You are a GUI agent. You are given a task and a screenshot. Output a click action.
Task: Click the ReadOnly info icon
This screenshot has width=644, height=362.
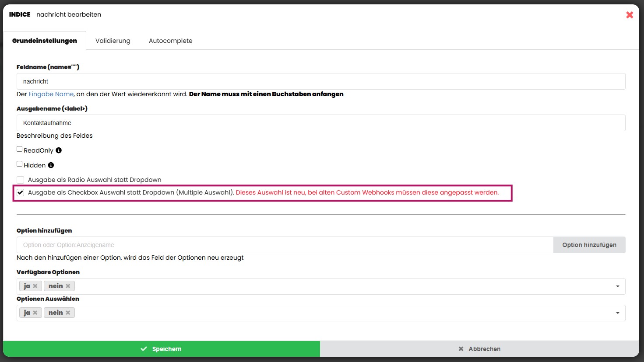pos(59,150)
